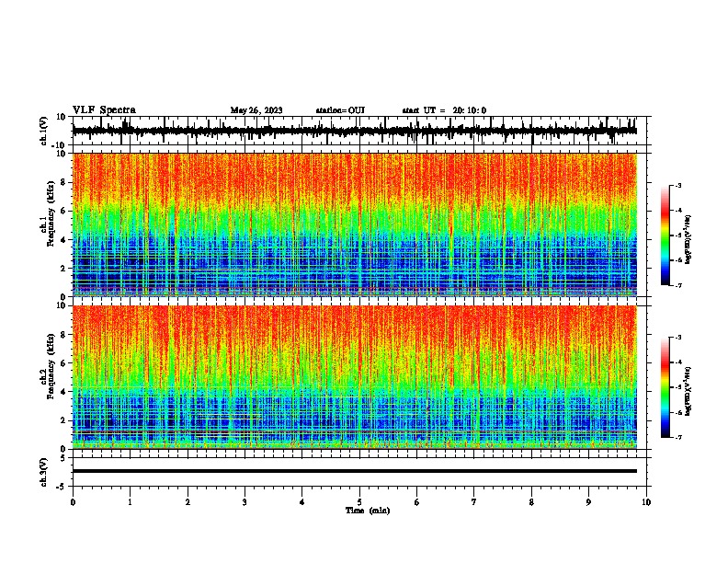Click inside the ch.1 frequency spectrogram
The width and height of the screenshot is (728, 563).
pyautogui.click(x=355, y=224)
